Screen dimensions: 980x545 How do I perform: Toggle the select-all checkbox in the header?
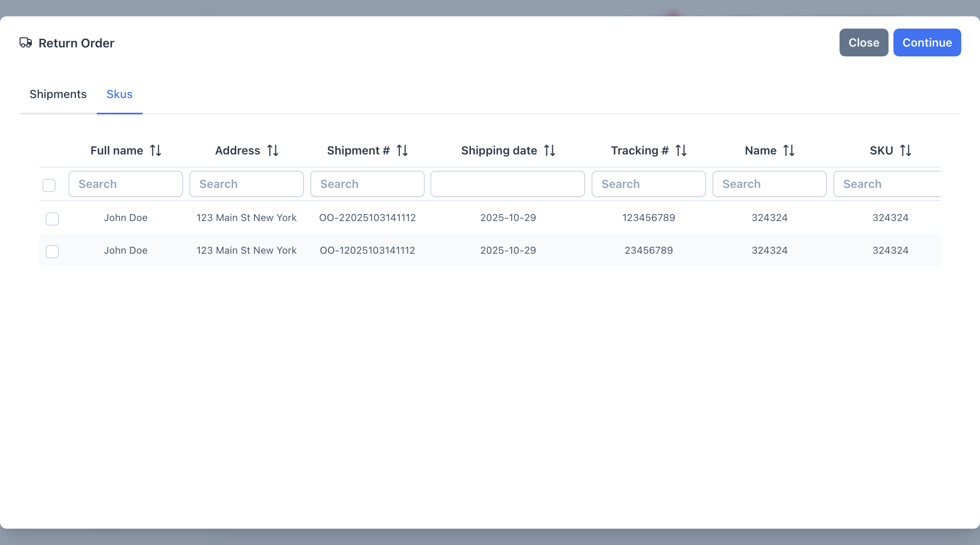tap(49, 185)
